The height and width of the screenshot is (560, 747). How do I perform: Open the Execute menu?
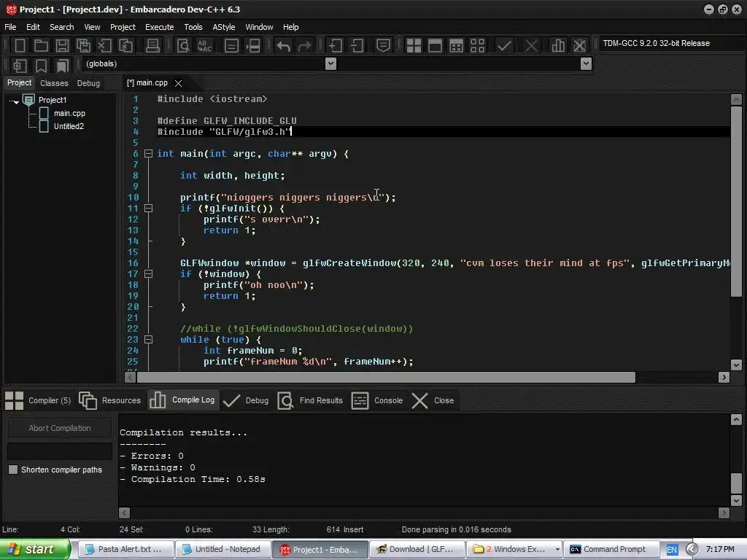click(x=160, y=27)
